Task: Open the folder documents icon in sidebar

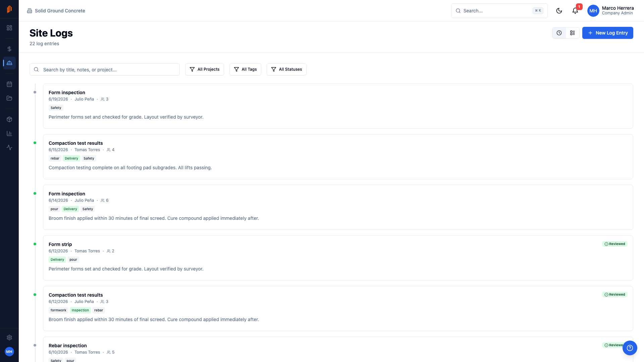Action: (9, 98)
